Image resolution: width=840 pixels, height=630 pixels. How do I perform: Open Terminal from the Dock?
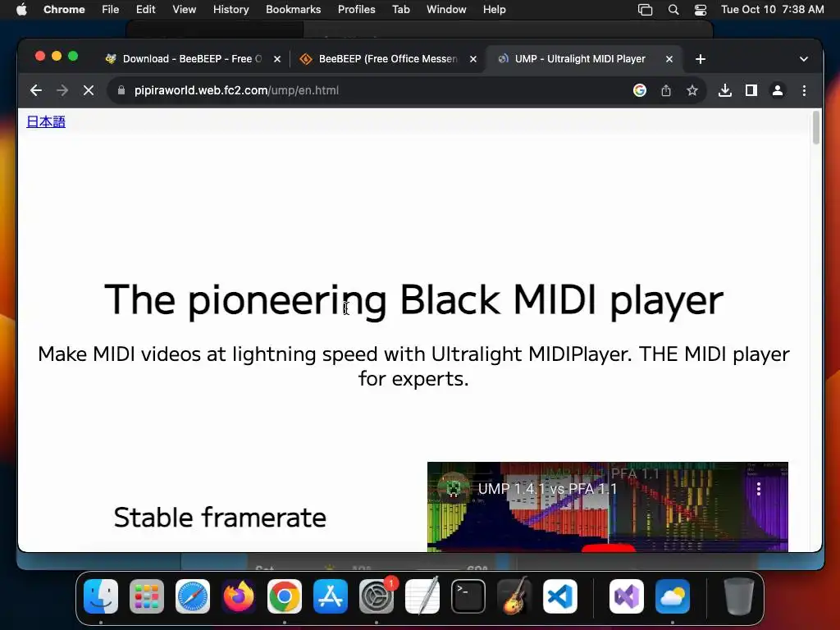[x=468, y=596]
